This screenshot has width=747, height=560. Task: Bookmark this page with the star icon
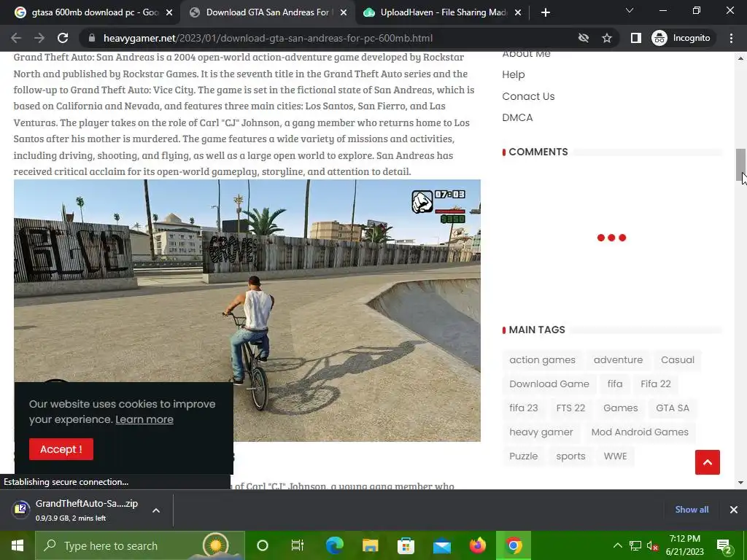[606, 38]
